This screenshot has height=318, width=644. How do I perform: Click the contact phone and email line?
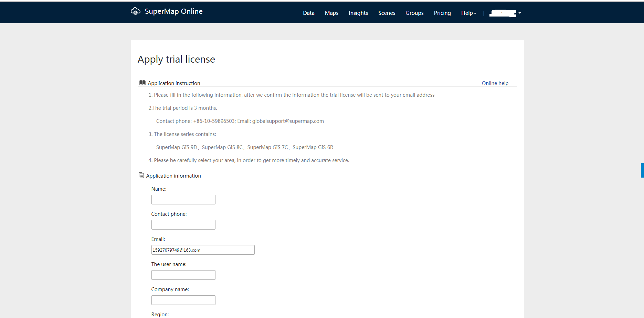(240, 121)
